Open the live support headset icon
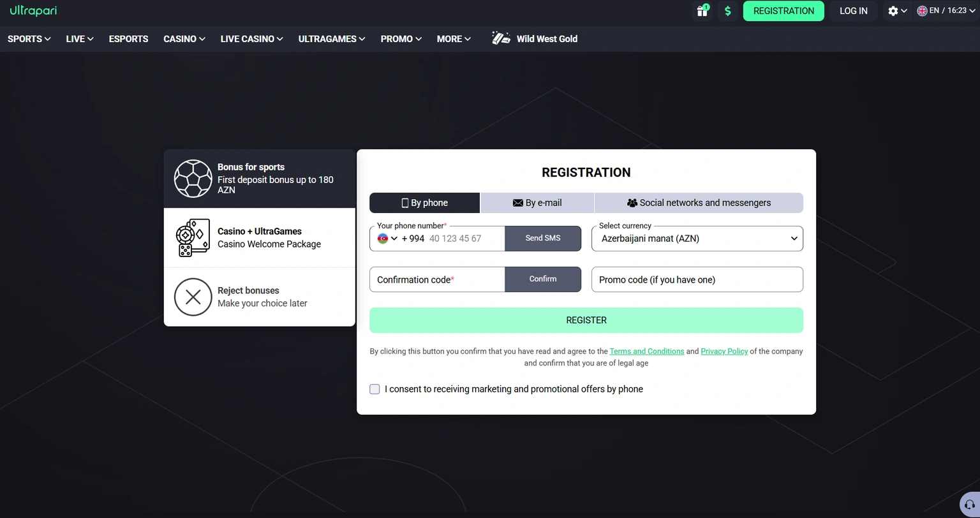980x518 pixels. pyautogui.click(x=970, y=505)
